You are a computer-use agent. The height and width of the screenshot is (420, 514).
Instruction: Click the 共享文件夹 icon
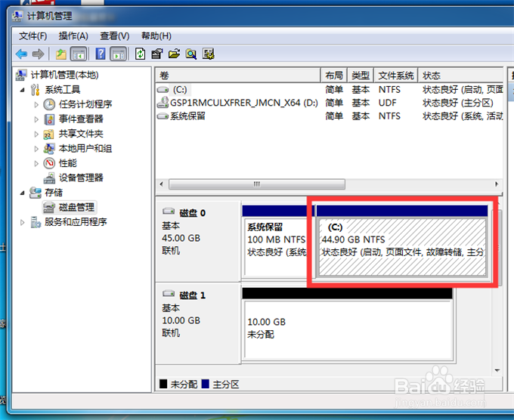pos(49,134)
